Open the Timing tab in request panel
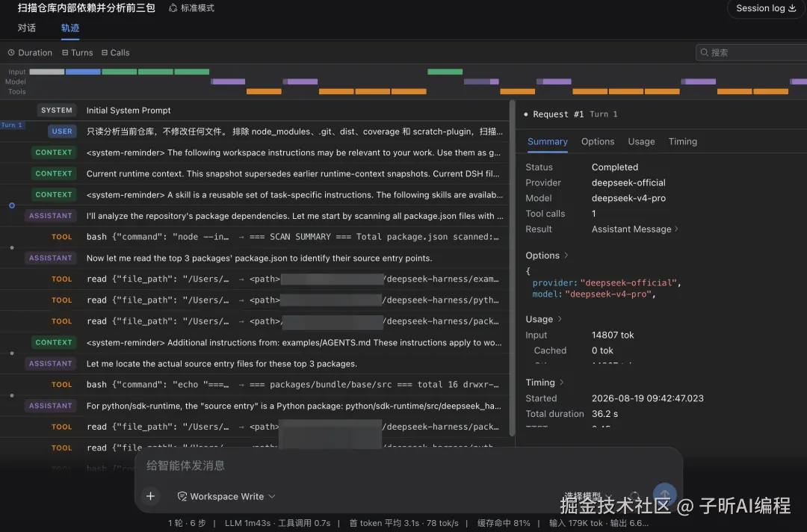Screen dimensions: 807x532 coord(682,141)
